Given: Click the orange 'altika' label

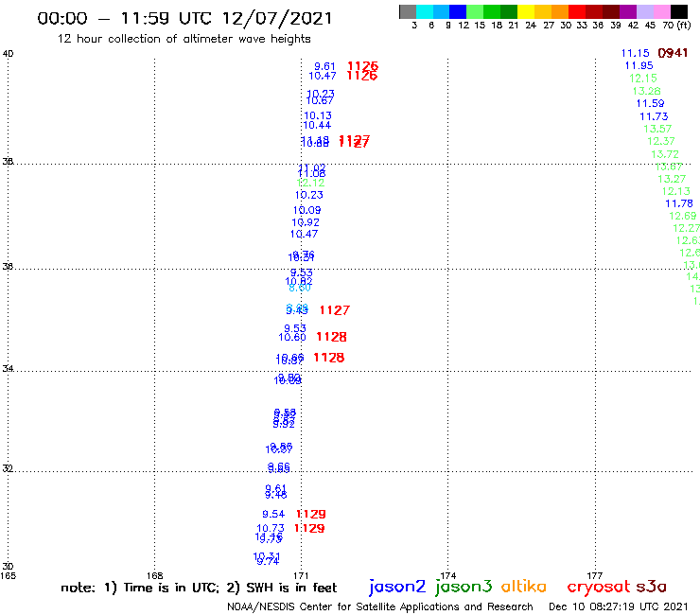Looking at the screenshot, I should [x=524, y=586].
